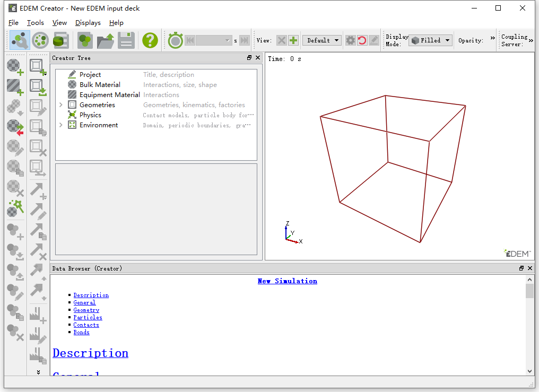Image resolution: width=539 pixels, height=392 pixels.
Task: Jump to first time step
Action: tap(190, 40)
